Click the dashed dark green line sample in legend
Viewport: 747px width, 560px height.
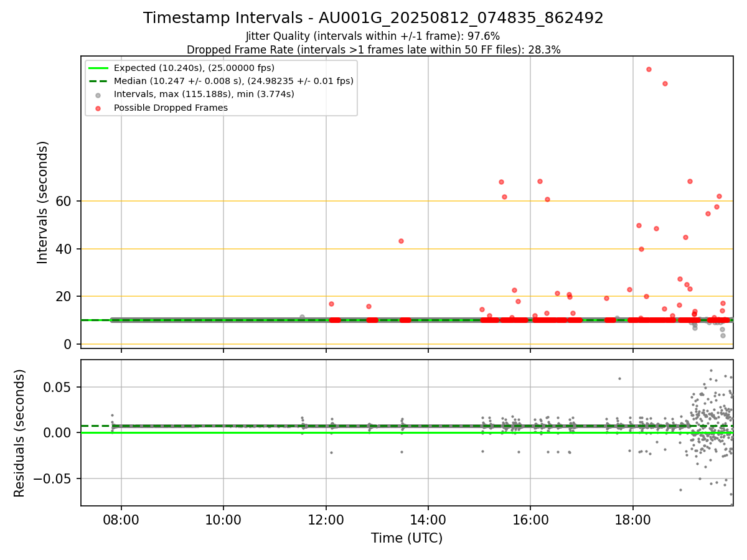(98, 81)
